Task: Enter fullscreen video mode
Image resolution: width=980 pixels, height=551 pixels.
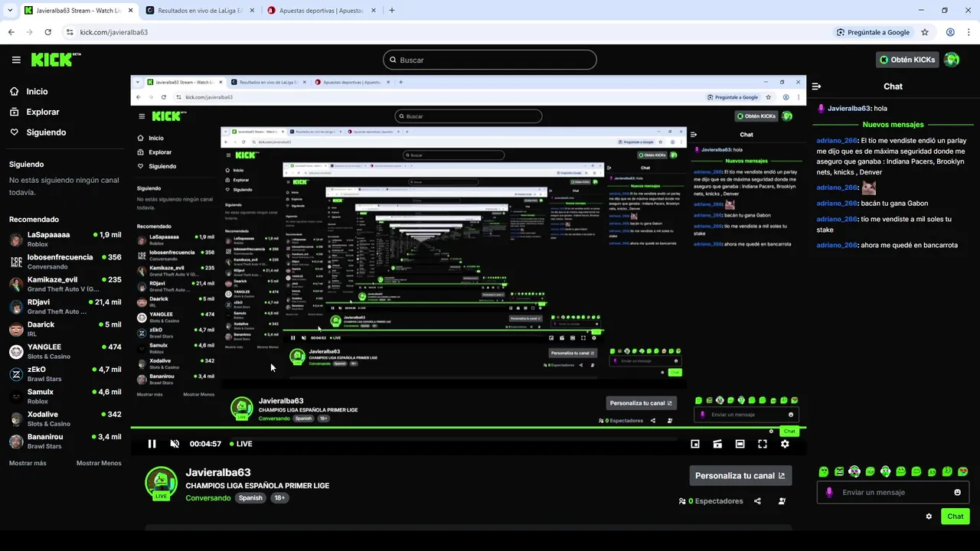Action: [x=763, y=444]
